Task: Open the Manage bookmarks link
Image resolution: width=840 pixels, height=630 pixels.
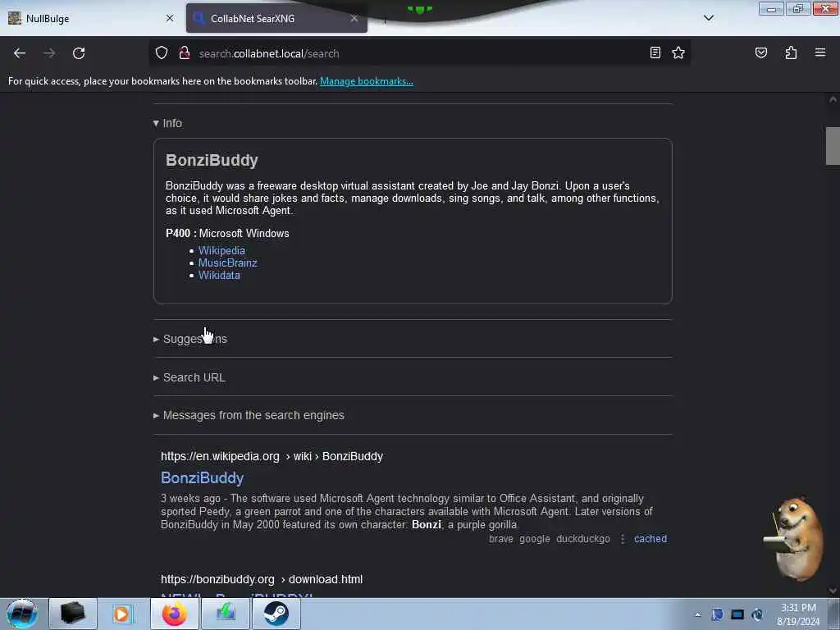Action: [x=367, y=81]
